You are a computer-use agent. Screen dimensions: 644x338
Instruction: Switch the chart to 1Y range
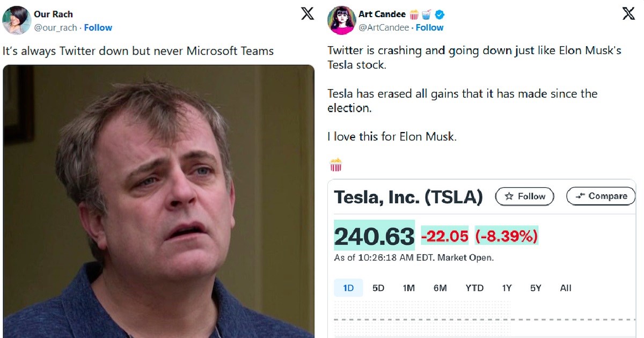(507, 288)
